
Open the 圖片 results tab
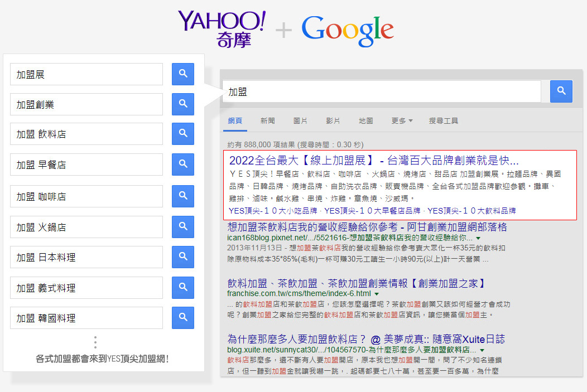(300, 121)
